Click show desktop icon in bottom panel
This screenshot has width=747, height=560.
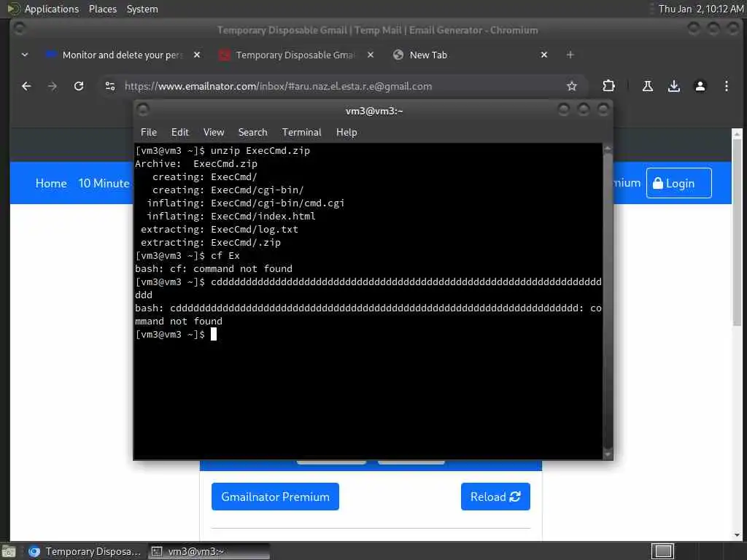coord(9,551)
